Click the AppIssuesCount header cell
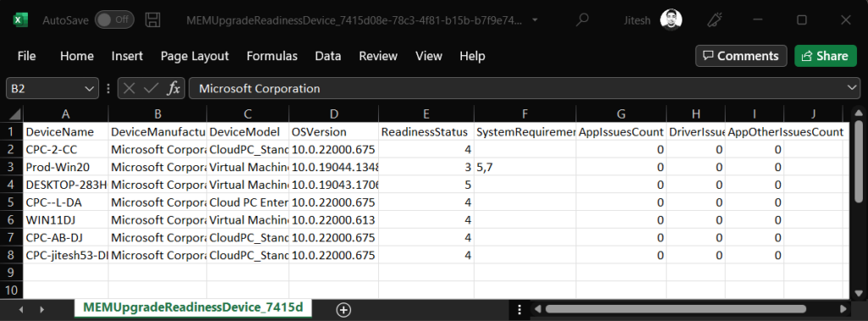 point(621,132)
